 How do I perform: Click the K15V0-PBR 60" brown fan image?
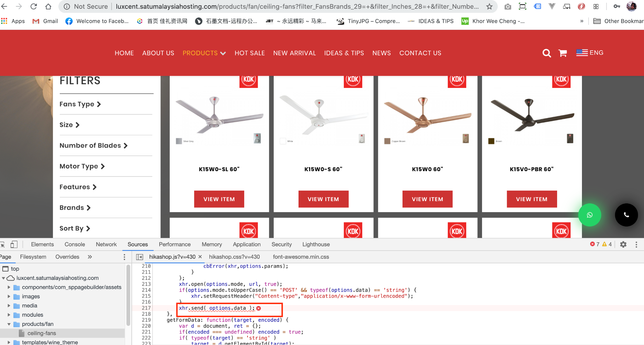532,115
